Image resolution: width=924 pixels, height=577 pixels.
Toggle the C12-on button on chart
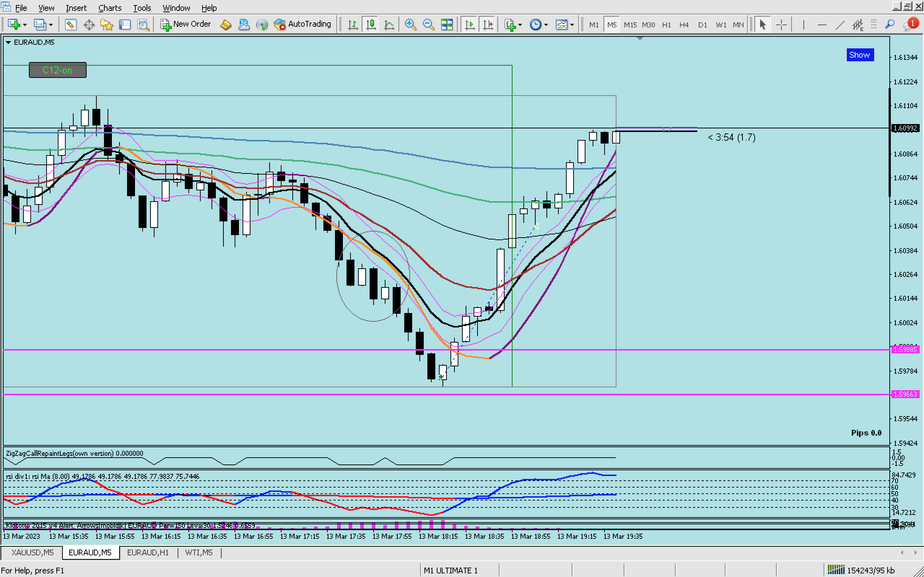(58, 70)
